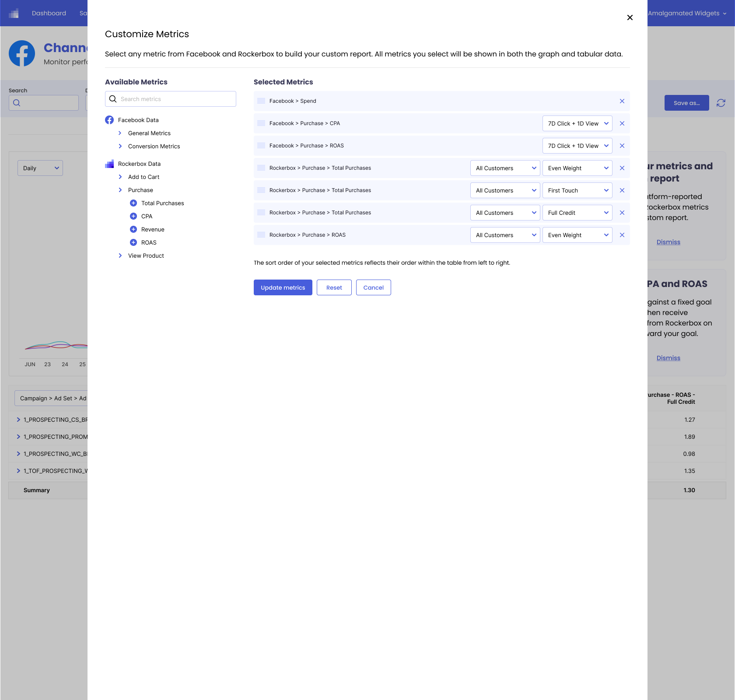Grab drag handle for Total Purchases First Touch

tap(261, 190)
